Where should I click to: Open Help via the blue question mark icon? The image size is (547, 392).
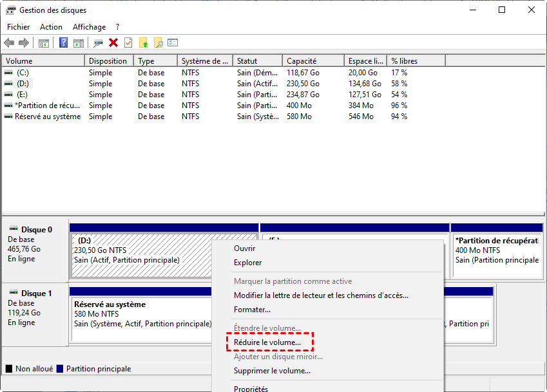[x=63, y=42]
